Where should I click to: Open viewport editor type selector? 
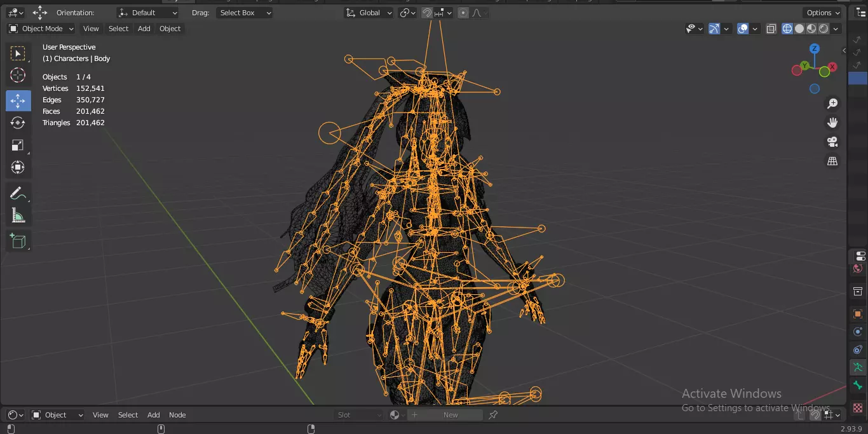click(16, 13)
